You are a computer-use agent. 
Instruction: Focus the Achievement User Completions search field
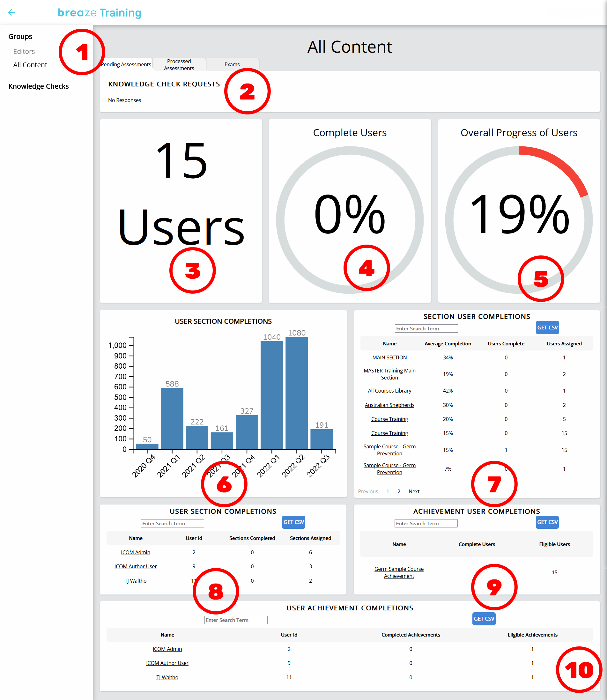426,523
